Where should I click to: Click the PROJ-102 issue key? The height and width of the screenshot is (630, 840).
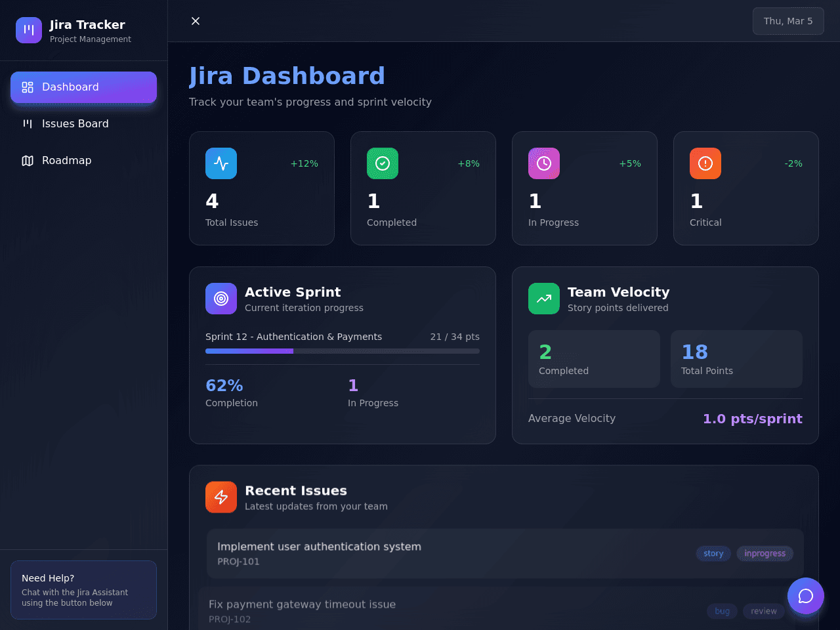point(230,619)
